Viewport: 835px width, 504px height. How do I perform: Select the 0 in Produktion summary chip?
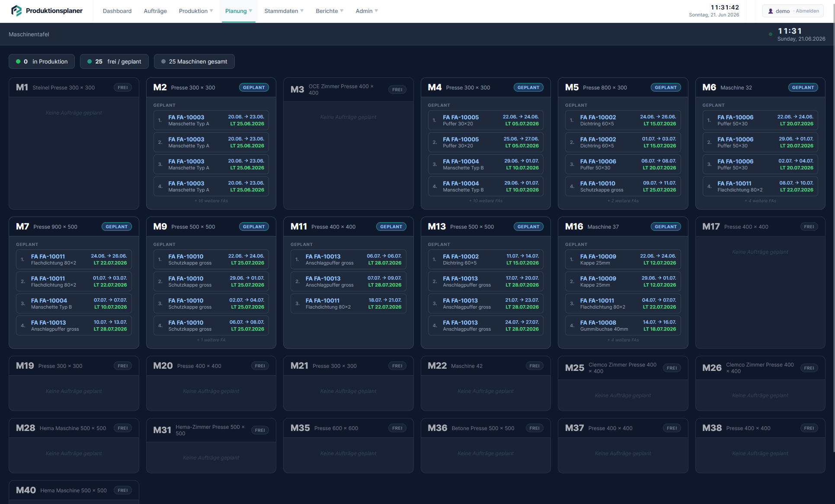click(x=42, y=61)
